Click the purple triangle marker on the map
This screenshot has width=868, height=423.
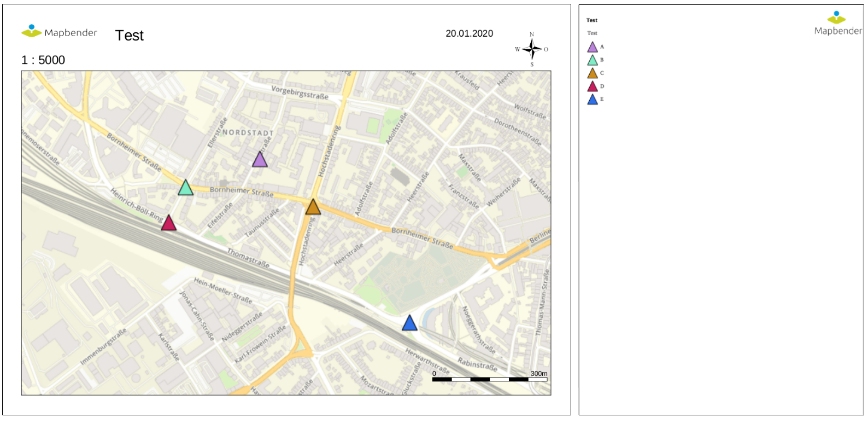[260, 160]
